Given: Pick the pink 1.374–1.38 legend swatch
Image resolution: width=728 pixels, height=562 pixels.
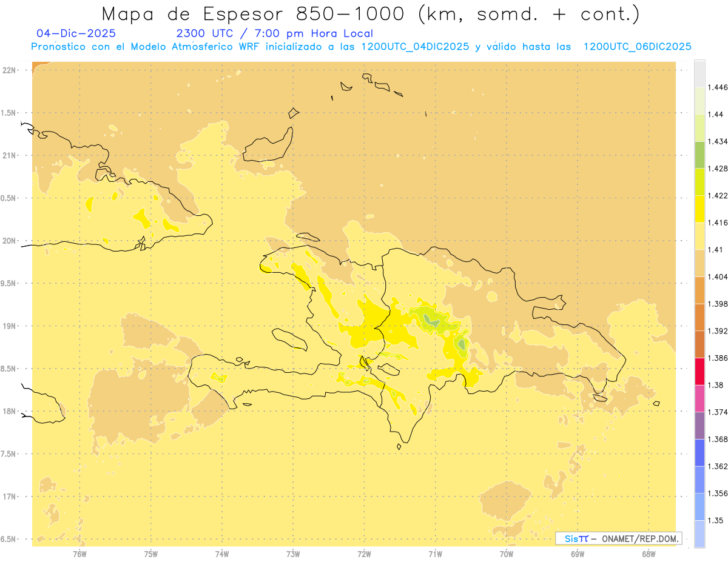Looking at the screenshot, I should [x=699, y=398].
